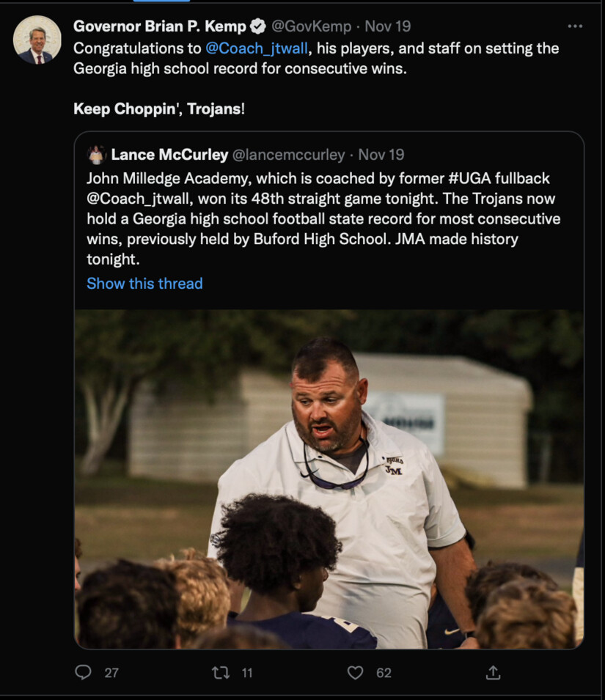Screen dimensions: 605x700
Task: Like the tweet with the heart icon
Action: [356, 672]
